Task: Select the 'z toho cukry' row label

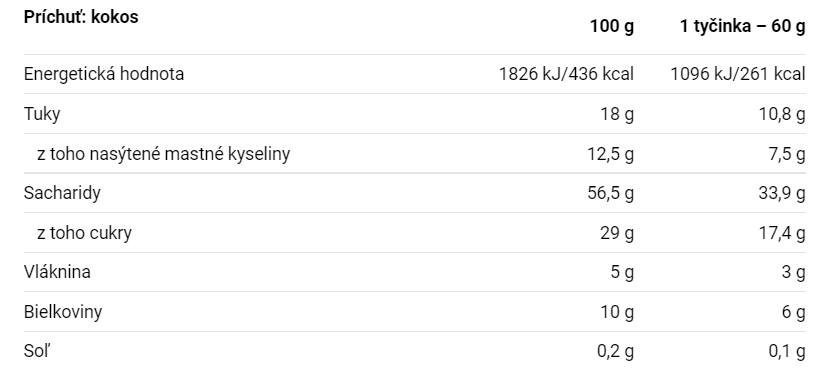Action: (x=84, y=233)
